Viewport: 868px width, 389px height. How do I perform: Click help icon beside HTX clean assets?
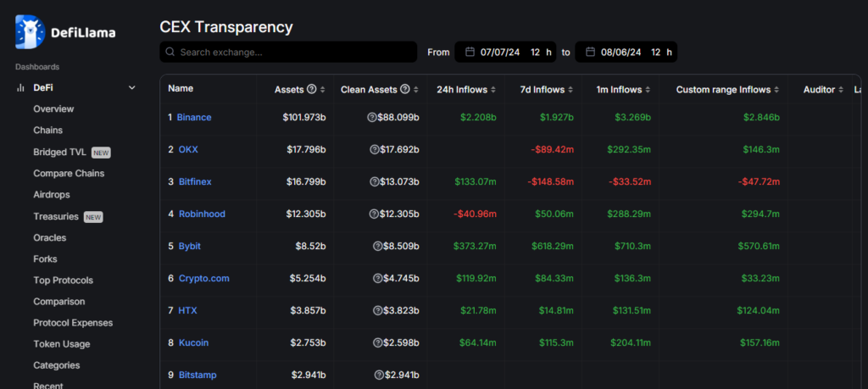coord(377,310)
